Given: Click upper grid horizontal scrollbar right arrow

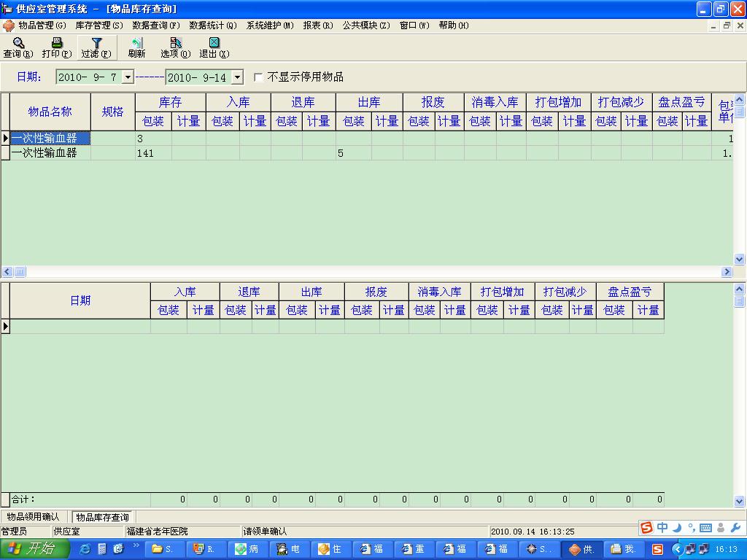Looking at the screenshot, I should 727,272.
